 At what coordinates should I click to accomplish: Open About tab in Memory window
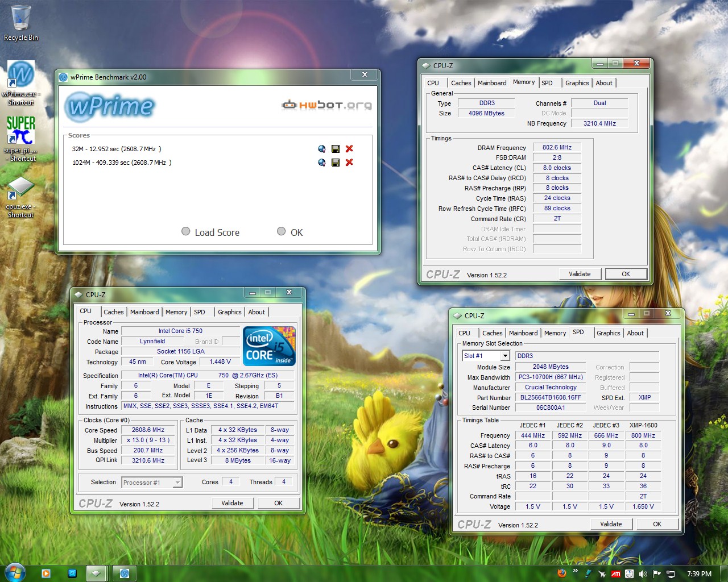click(x=604, y=83)
